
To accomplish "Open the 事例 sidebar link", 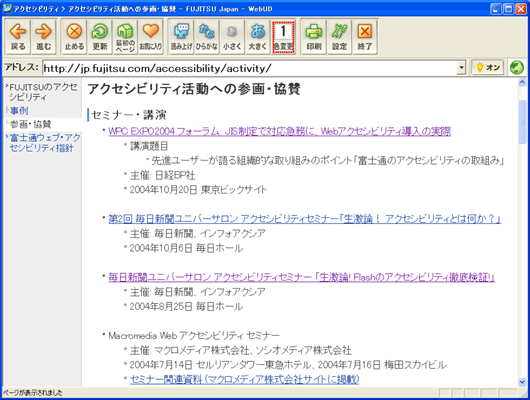I will pyautogui.click(x=19, y=110).
